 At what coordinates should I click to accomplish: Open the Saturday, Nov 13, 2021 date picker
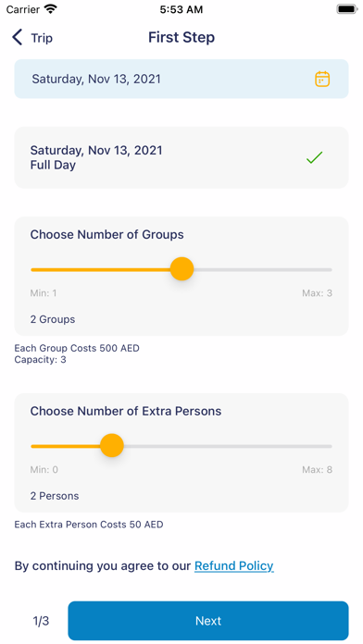pos(181,79)
